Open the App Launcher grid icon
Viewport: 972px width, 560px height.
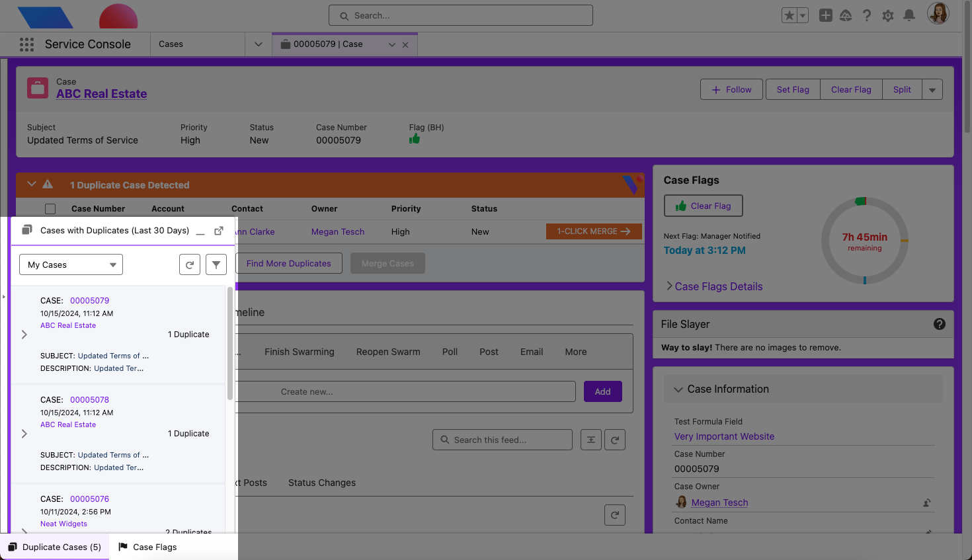click(26, 44)
